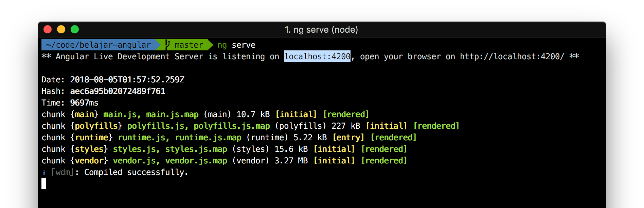Open the http://localhost:4200/ URL
The height and width of the screenshot is (208, 644).
point(512,57)
